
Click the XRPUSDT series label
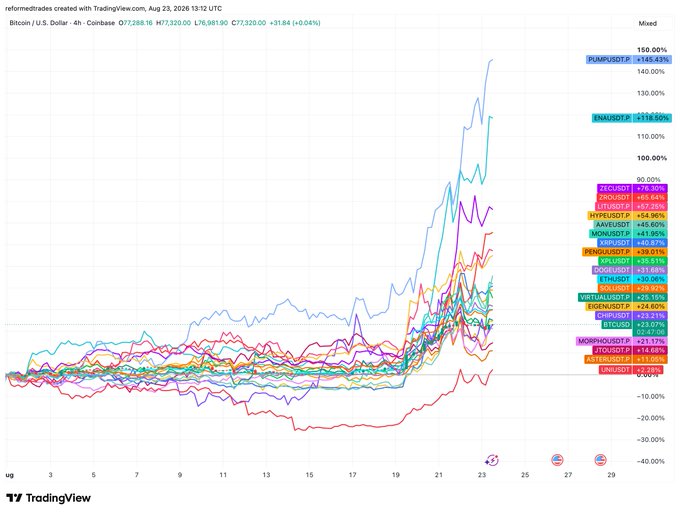pyautogui.click(x=614, y=243)
